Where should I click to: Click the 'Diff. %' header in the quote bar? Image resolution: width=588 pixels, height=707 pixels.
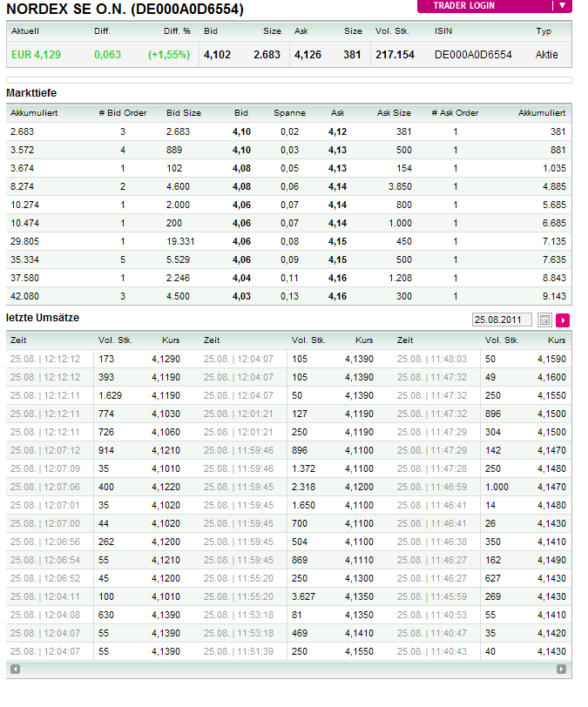tap(177, 31)
